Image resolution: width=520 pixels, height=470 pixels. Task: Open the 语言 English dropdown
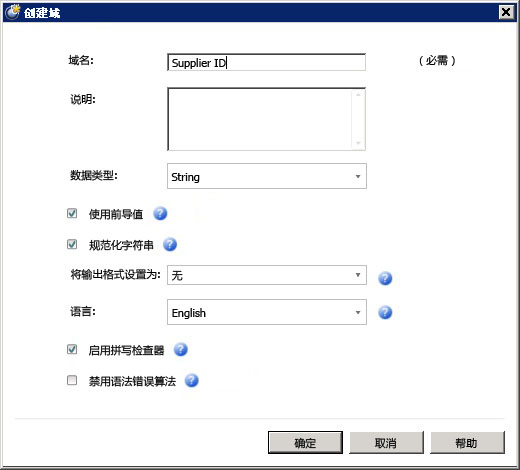[x=267, y=312]
